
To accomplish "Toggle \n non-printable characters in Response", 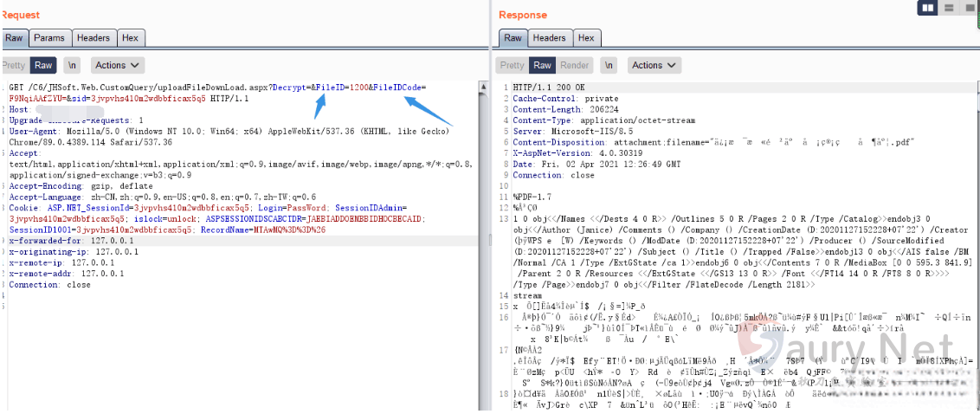I will pyautogui.click(x=609, y=65).
